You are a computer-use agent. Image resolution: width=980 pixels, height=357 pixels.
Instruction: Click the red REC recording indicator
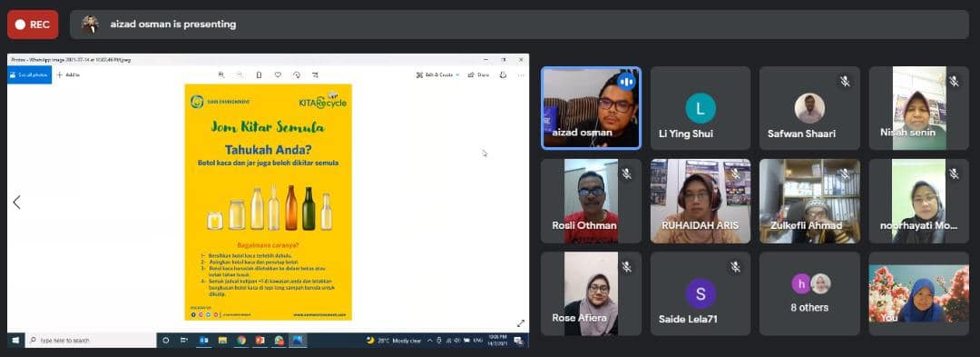pos(33,25)
